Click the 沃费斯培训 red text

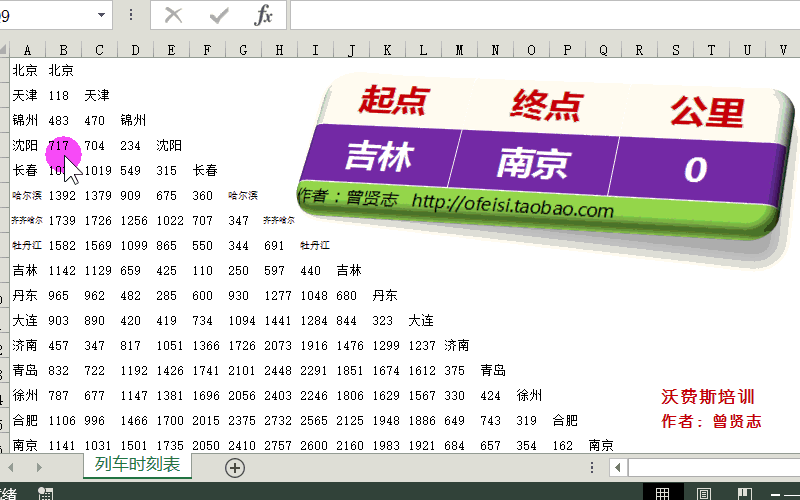[708, 396]
